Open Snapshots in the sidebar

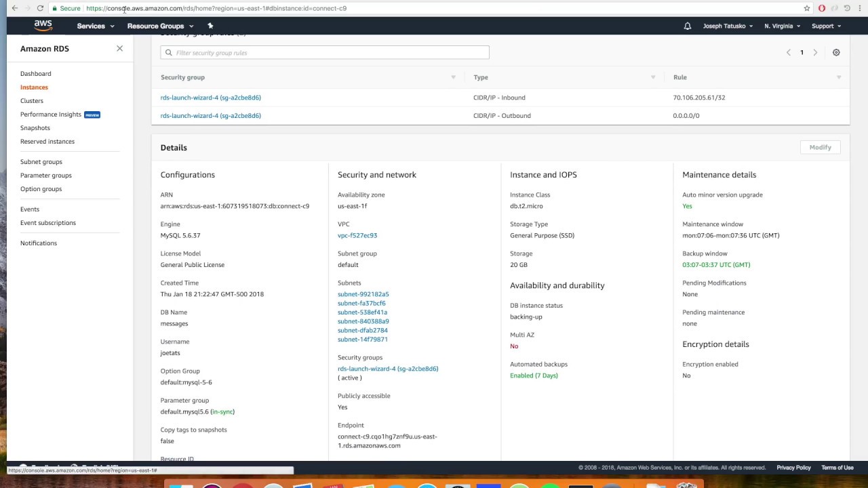pos(35,127)
